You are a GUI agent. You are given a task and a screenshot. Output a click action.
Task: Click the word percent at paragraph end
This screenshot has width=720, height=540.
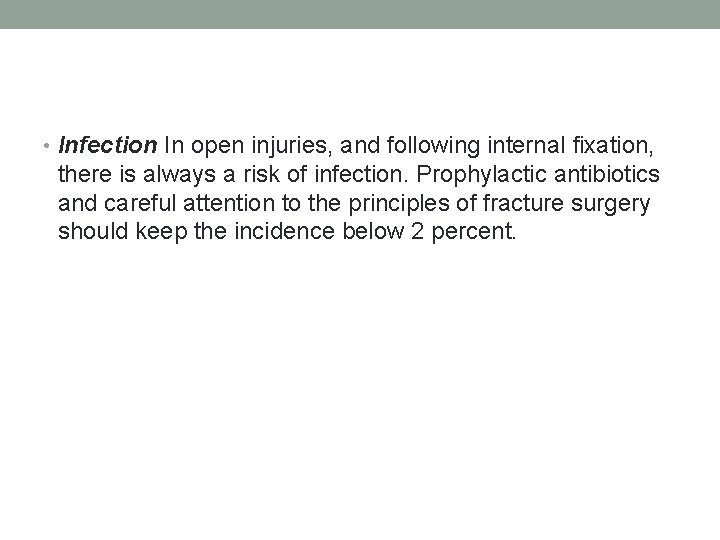click(473, 232)
